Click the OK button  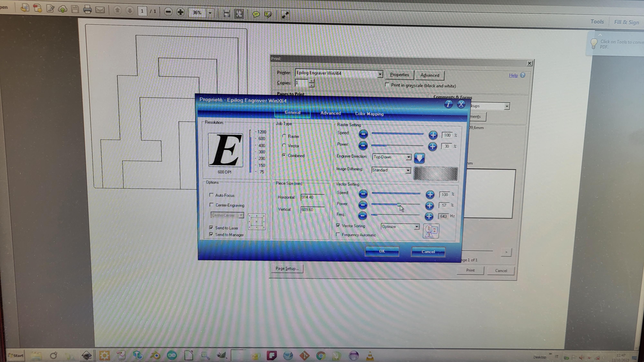[x=382, y=251]
